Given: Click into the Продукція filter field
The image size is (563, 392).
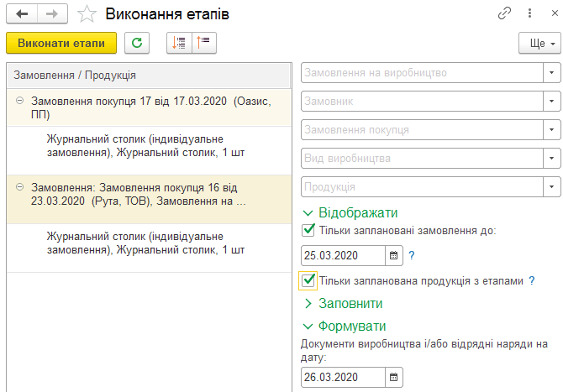Looking at the screenshot, I should 422,187.
